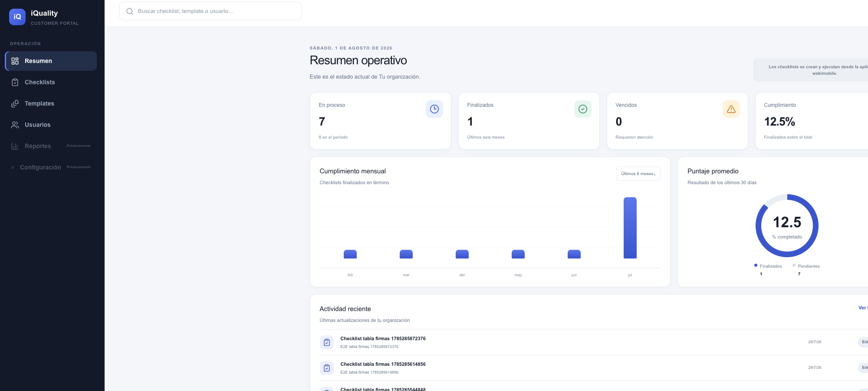Open the Últimos 6 meses dropdown
868x391 pixels.
(x=638, y=174)
